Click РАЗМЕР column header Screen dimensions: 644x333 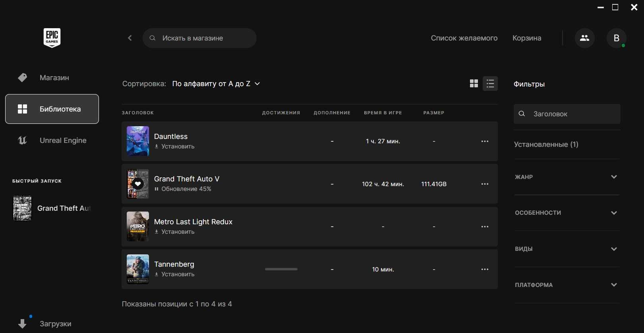[x=434, y=113]
